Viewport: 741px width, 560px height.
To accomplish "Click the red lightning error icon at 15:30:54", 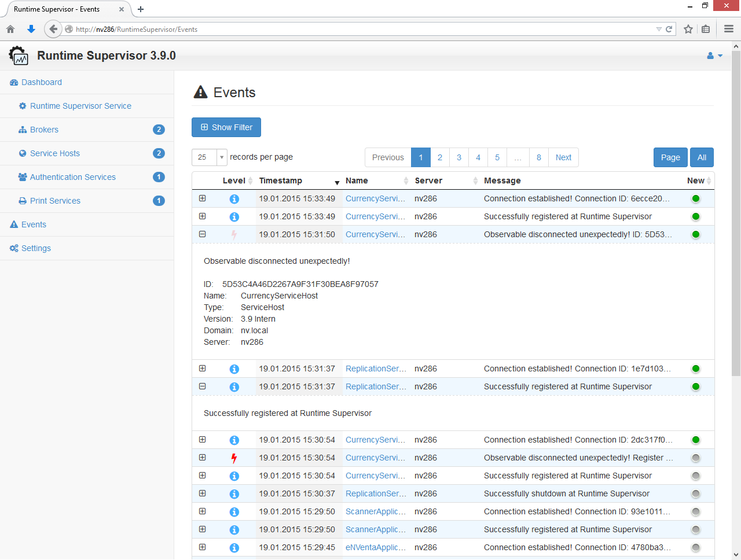I will 234,458.
